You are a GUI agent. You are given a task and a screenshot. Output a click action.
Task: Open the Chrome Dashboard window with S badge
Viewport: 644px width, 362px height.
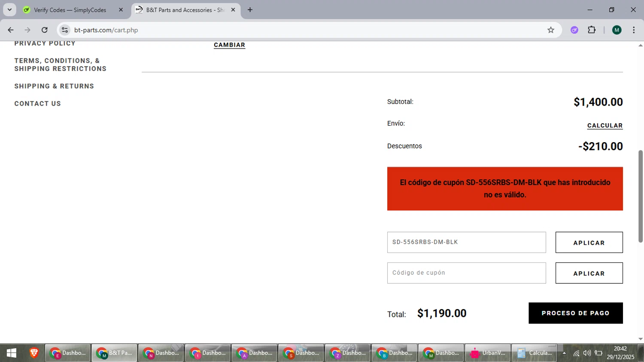301,353
